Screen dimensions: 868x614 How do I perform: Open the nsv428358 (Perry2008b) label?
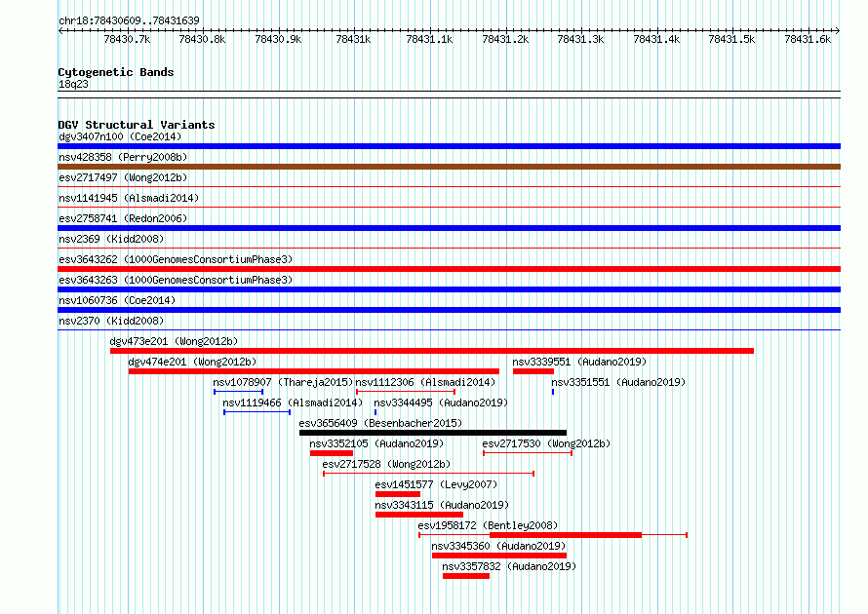[x=123, y=157]
